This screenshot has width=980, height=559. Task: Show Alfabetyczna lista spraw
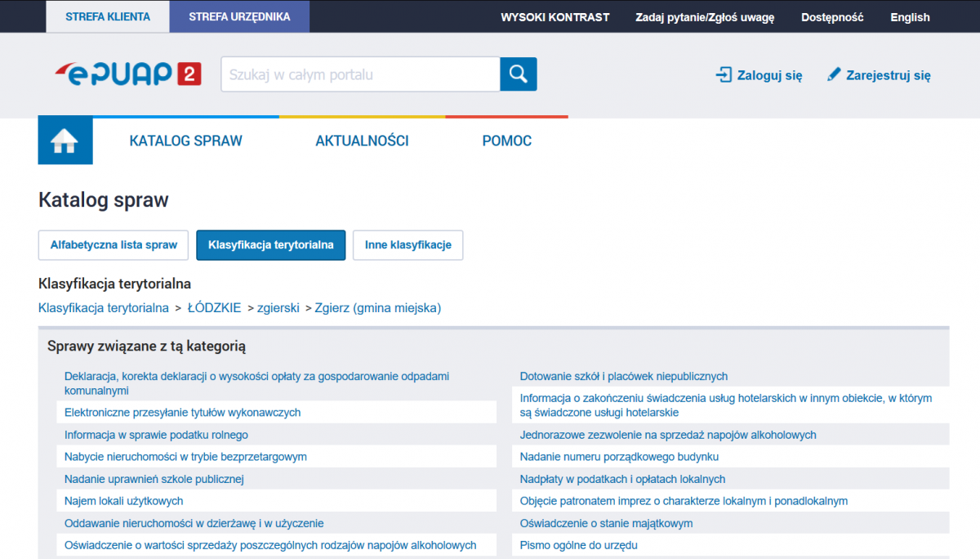pos(114,245)
